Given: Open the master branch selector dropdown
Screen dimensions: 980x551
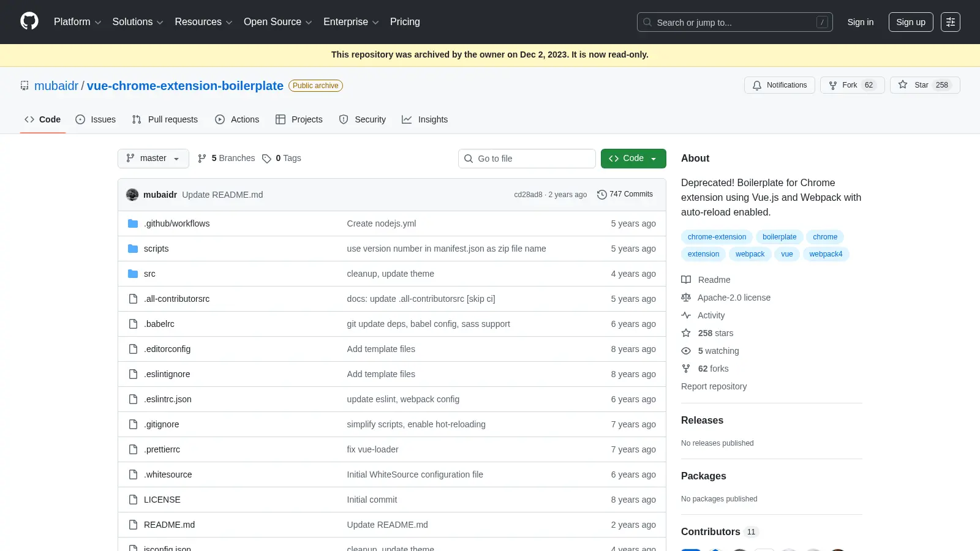Looking at the screenshot, I should [153, 158].
